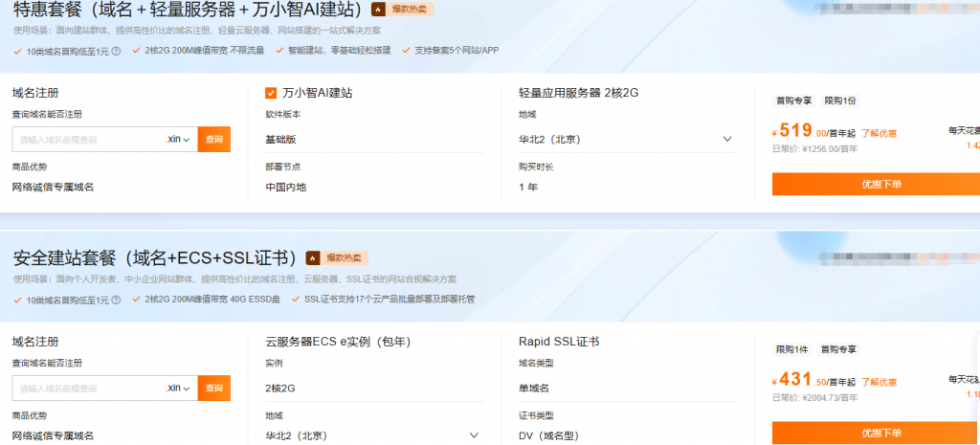
Task: Open 了解优惠 link beside ¥519 price
Action: [879, 133]
